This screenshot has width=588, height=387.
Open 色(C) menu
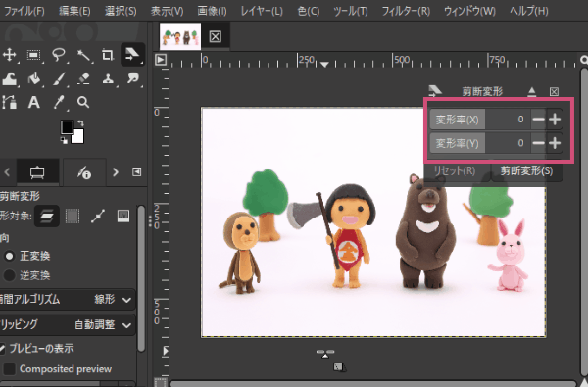coord(309,11)
